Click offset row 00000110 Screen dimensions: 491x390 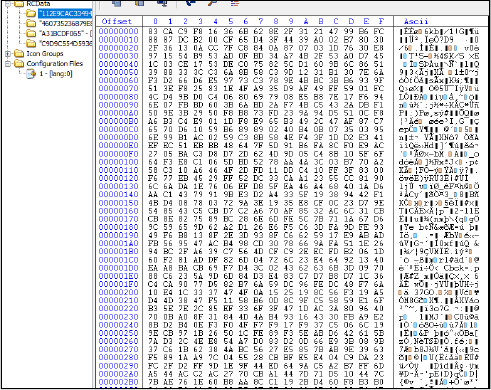(x=118, y=170)
